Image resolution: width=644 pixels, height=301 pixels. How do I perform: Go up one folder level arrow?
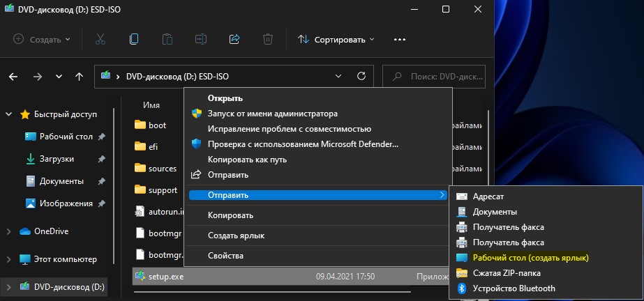point(80,77)
